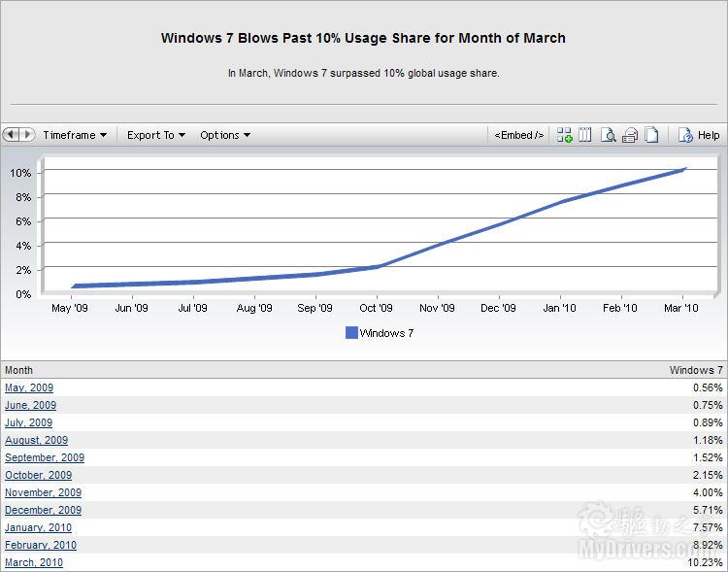Open the March, 2010 link

click(x=34, y=562)
